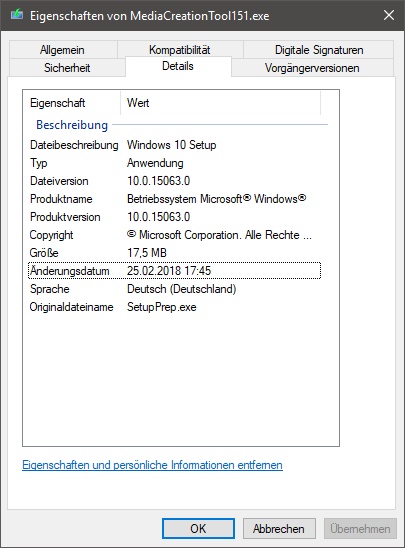
Task: Select the Dateiversion property row
Action: click(174, 181)
